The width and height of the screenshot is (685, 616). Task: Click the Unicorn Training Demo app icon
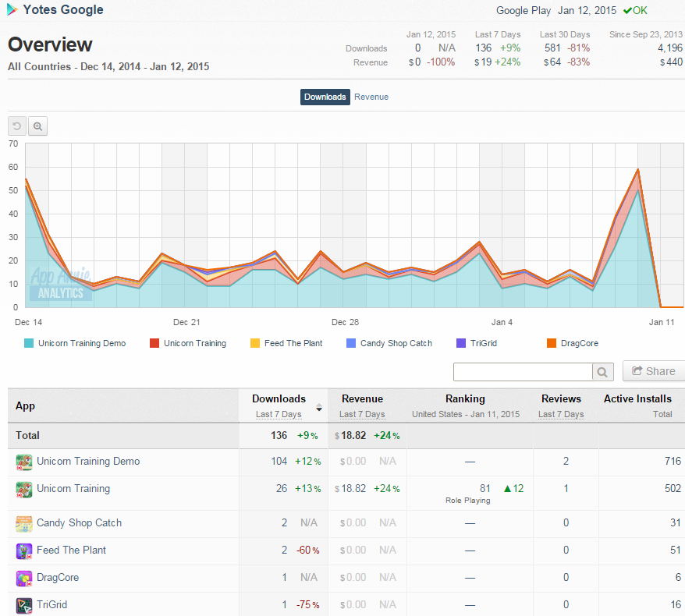[24, 462]
